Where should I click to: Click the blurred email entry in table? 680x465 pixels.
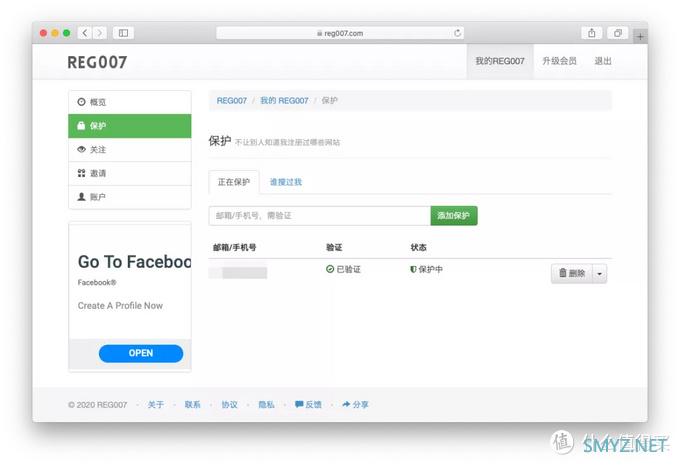[x=238, y=273]
